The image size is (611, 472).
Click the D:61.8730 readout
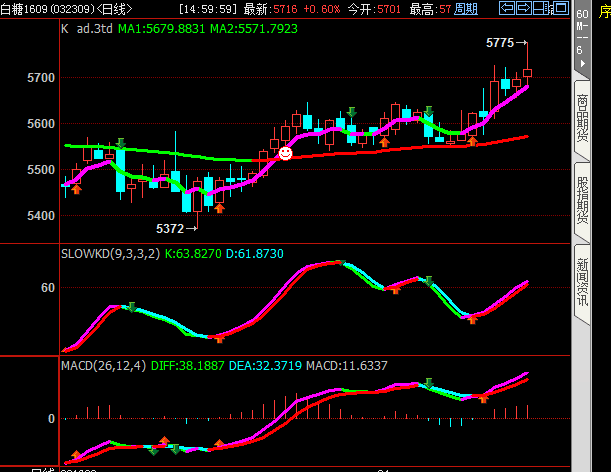click(x=255, y=254)
